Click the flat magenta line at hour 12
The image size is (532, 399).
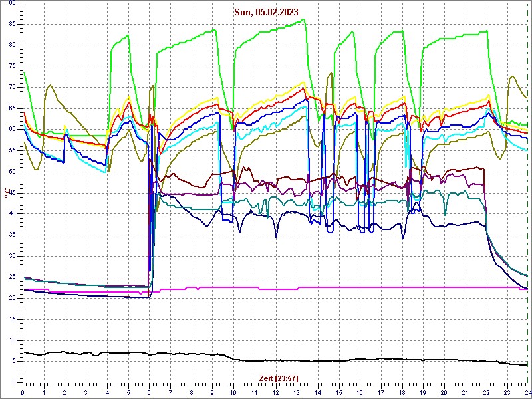click(x=275, y=289)
